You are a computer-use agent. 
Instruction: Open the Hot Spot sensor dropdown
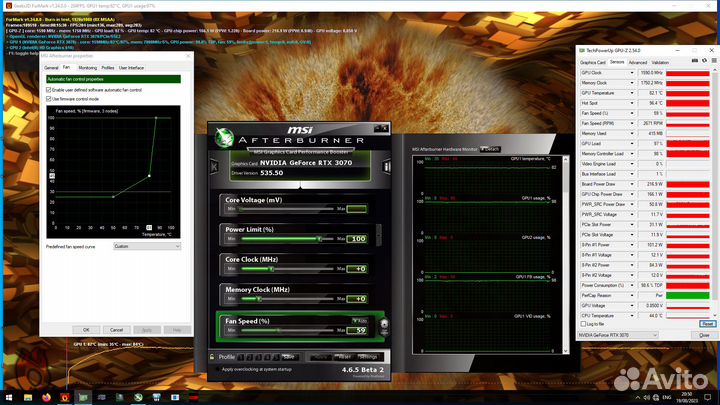coord(632,103)
